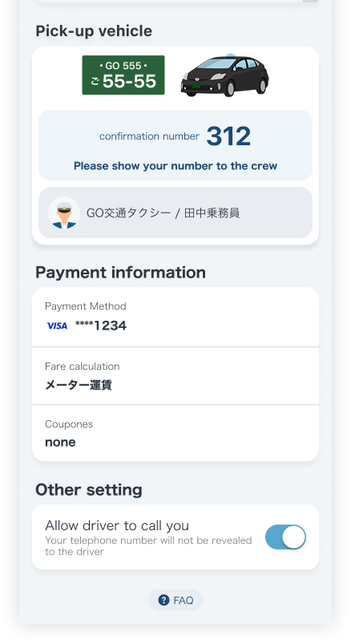351x644 pixels.
Task: Open the Fare calculation row
Action: [x=175, y=376]
